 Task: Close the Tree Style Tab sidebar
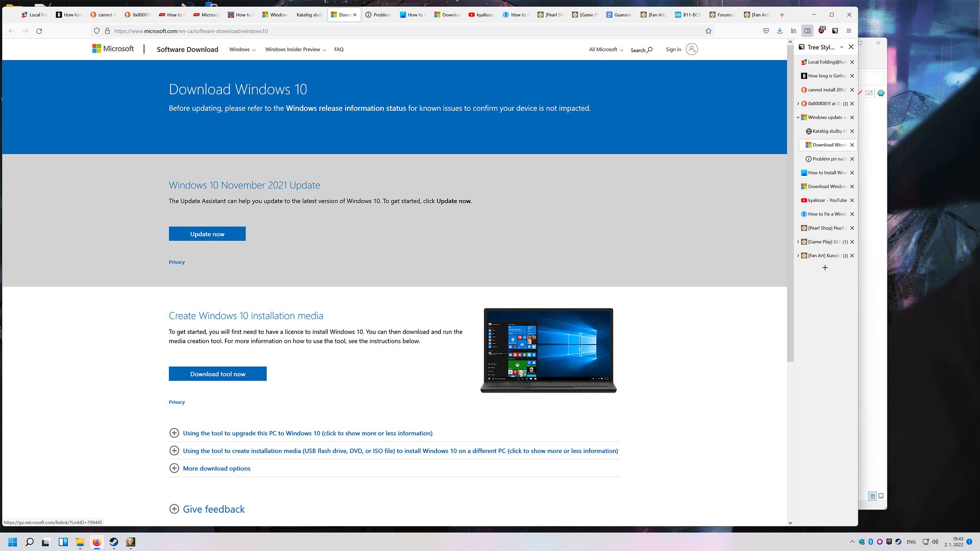851,47
